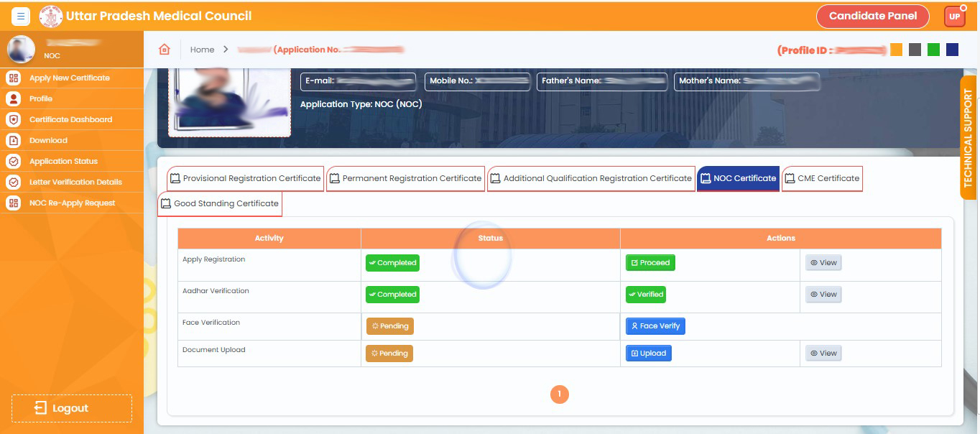The height and width of the screenshot is (434, 980).
Task: View the Document Upload entry
Action: [823, 354]
